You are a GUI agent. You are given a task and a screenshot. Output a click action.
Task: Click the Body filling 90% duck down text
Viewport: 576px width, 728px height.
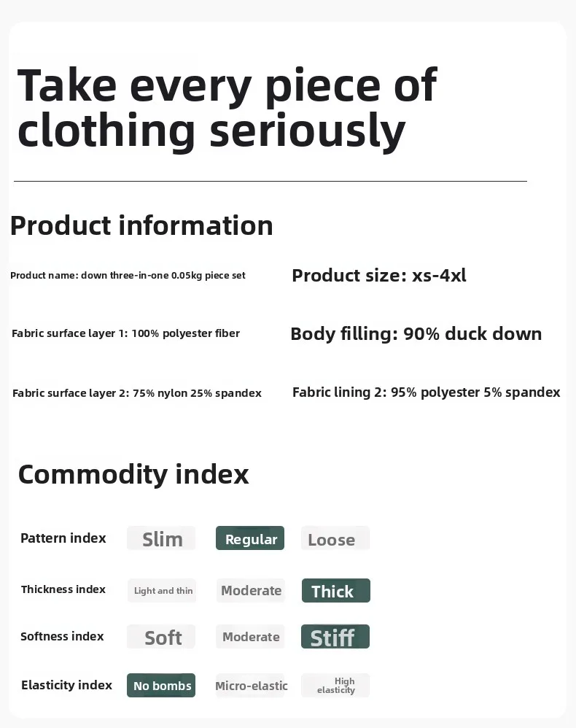coord(416,333)
